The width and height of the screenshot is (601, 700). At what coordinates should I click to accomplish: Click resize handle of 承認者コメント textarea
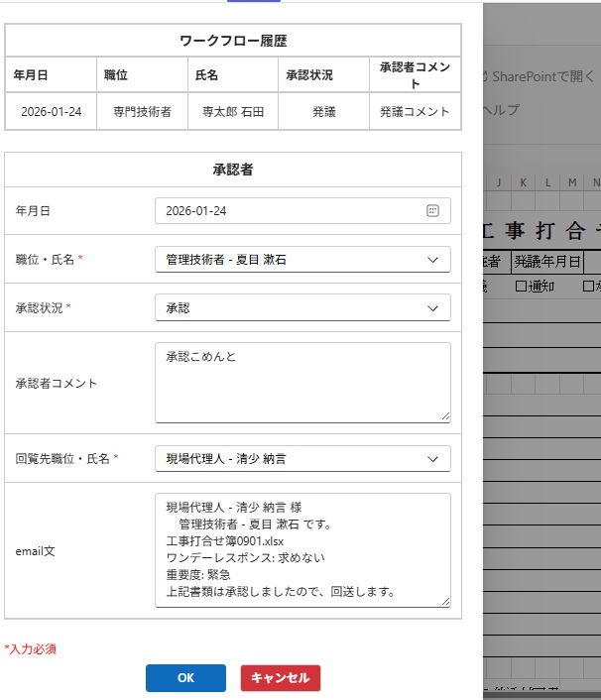(445, 416)
